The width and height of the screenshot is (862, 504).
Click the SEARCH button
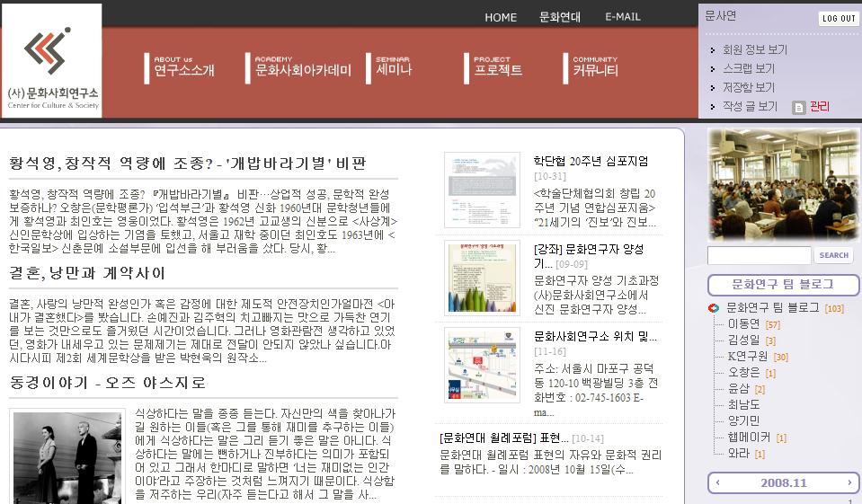pyautogui.click(x=833, y=255)
